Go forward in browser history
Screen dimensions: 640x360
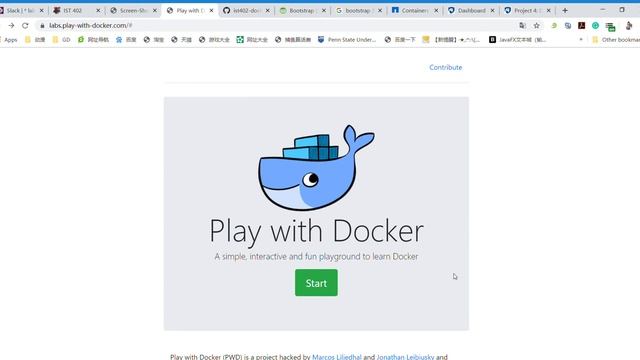click(11, 25)
